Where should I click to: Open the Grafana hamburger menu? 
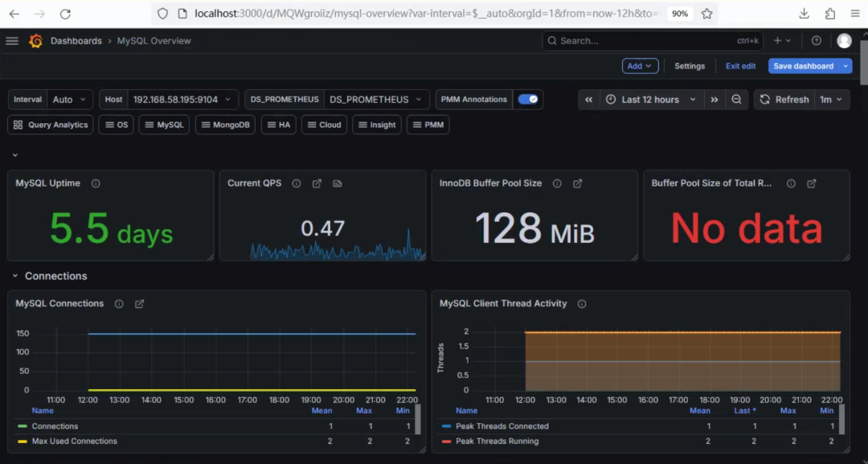pyautogui.click(x=12, y=41)
